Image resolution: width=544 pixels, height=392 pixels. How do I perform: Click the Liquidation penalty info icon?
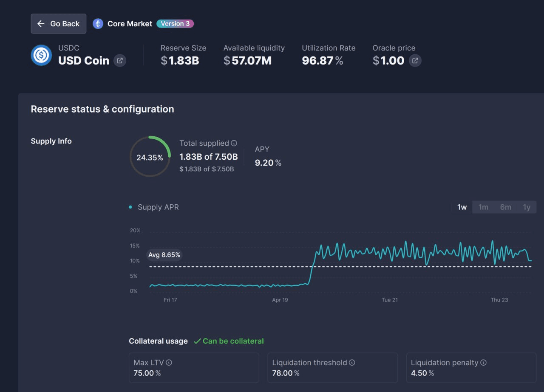(483, 363)
